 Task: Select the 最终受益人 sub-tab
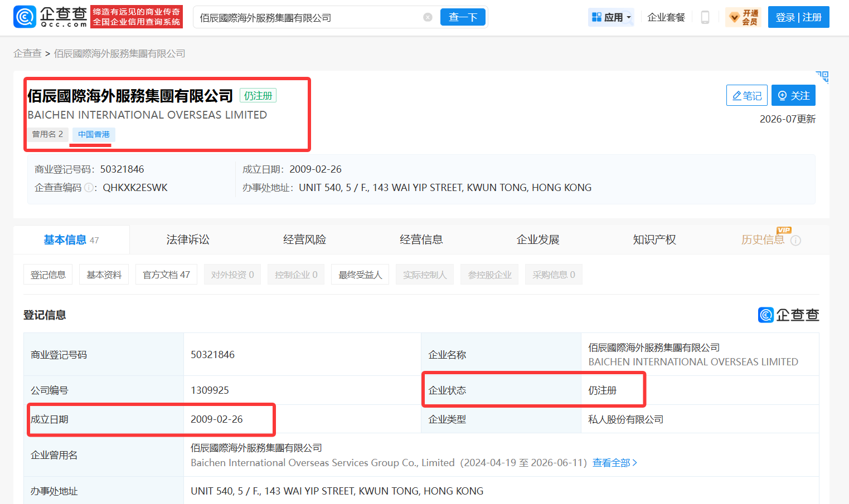pyautogui.click(x=360, y=275)
